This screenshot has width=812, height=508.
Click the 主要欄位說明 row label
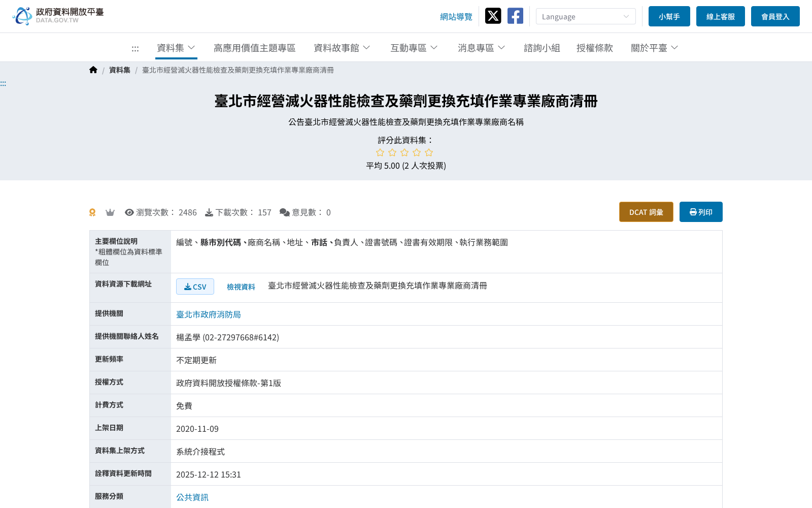[x=116, y=241]
